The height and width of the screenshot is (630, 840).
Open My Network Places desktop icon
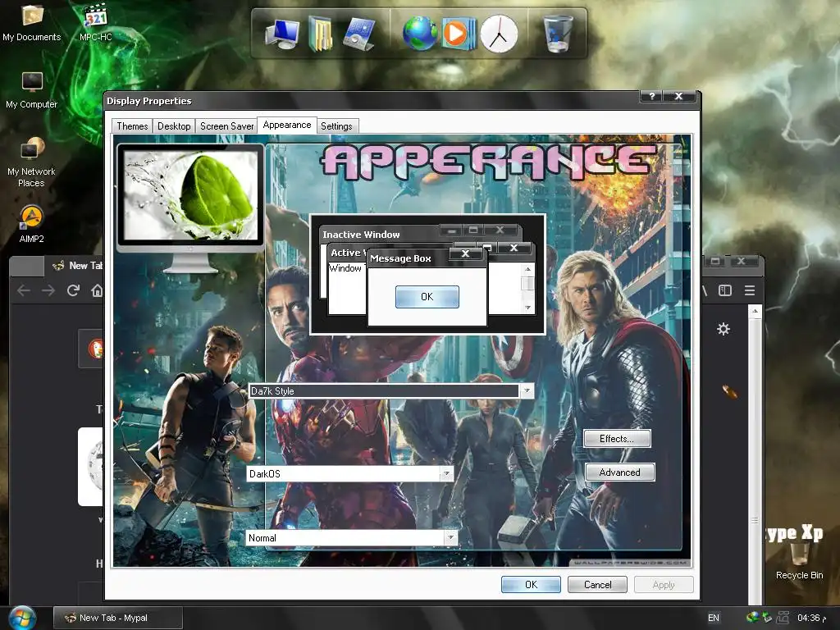coord(32,163)
